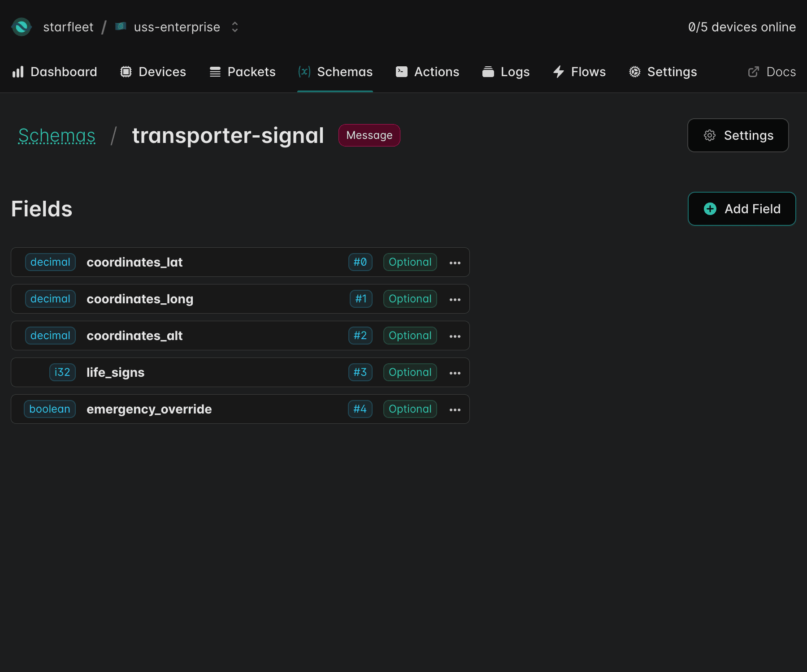
Task: Open the Flows lightning bolt icon
Action: pos(558,72)
